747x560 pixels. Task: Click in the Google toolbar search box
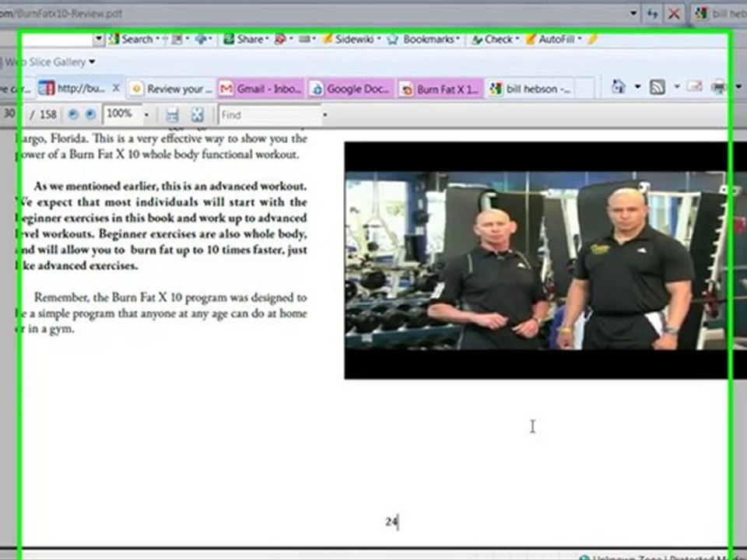57,40
